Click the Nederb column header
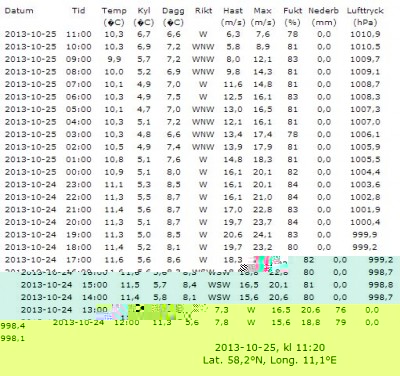400x376 pixels. (323, 11)
